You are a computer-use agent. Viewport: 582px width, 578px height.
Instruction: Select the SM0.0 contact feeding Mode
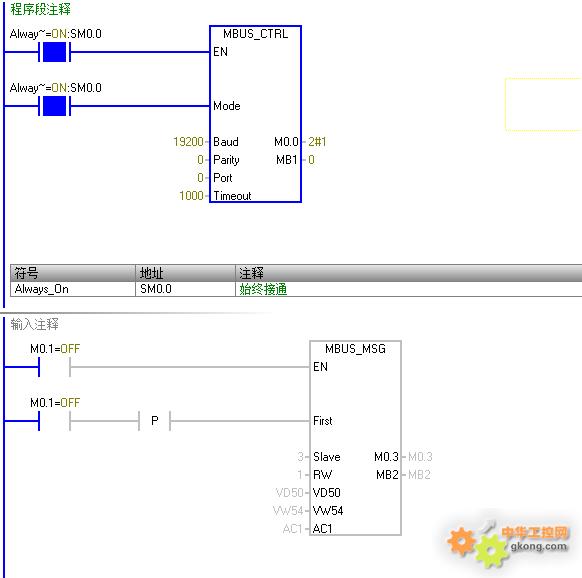pyautogui.click(x=54, y=106)
